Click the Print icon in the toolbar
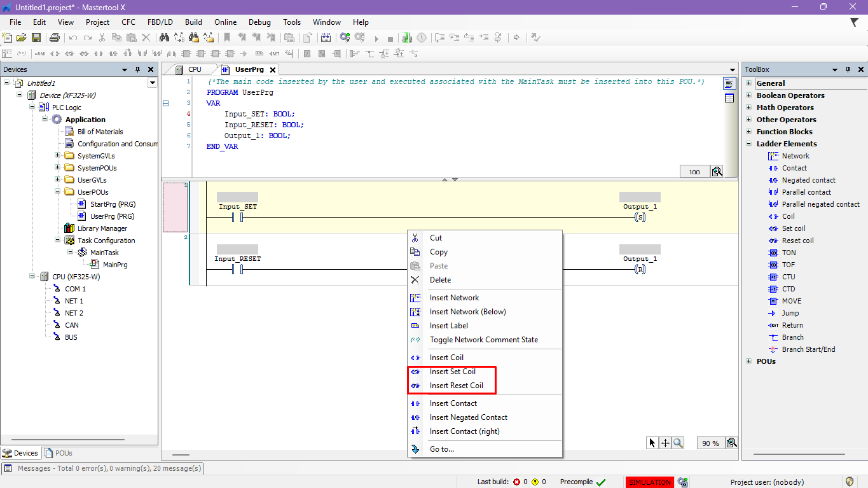 tap(54, 38)
